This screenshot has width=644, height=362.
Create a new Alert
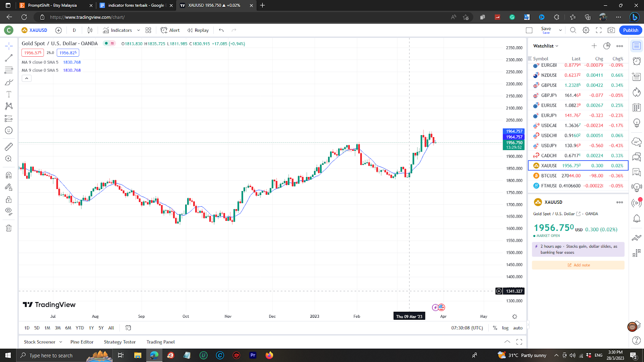click(170, 30)
